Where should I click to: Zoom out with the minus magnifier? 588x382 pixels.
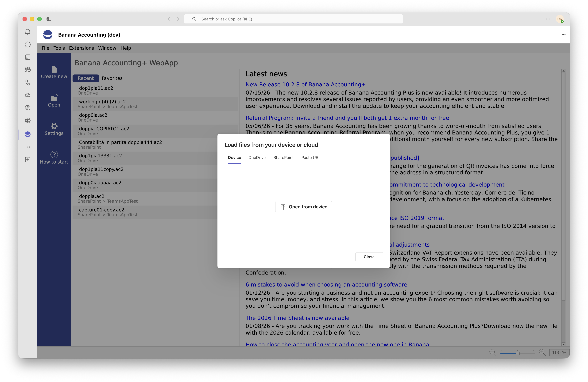pyautogui.click(x=492, y=352)
